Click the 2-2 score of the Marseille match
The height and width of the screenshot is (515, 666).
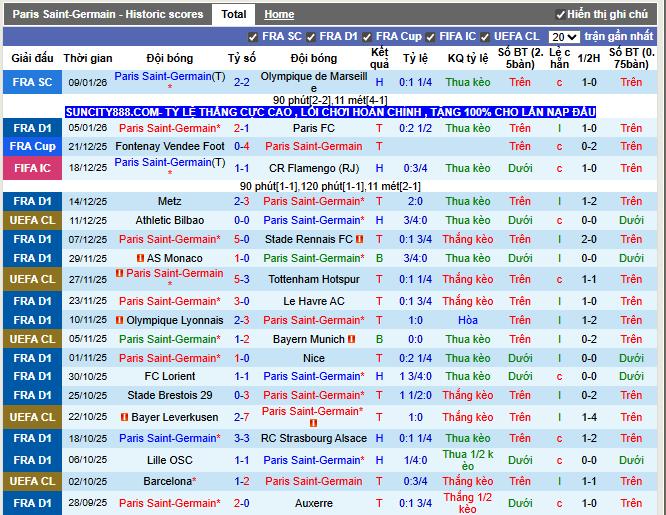coord(242,82)
